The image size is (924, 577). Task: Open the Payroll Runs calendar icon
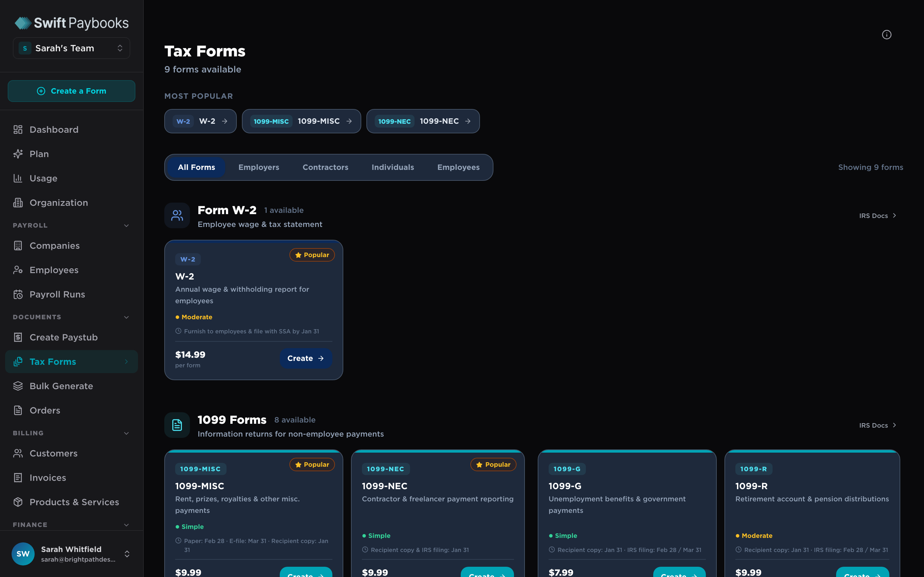[x=18, y=294]
